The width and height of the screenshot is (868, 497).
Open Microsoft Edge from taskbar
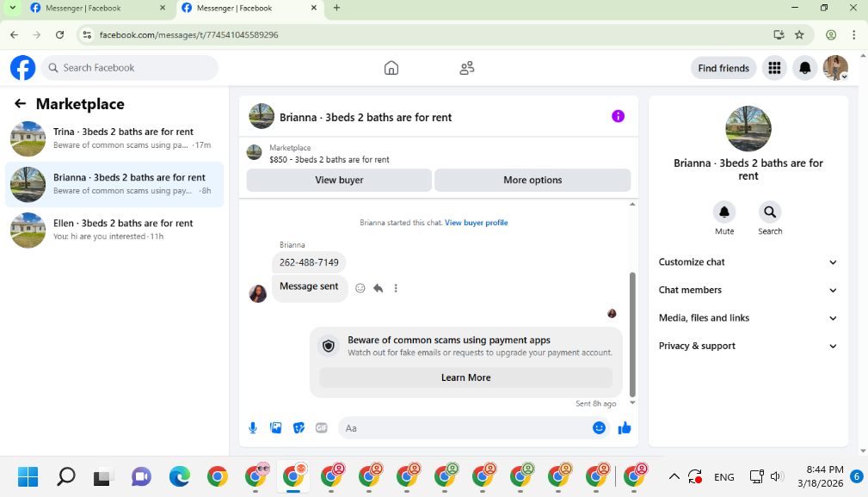[179, 476]
